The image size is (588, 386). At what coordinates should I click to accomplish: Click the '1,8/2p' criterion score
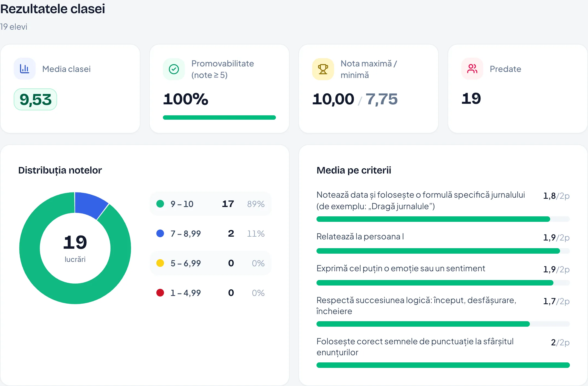coord(556,196)
